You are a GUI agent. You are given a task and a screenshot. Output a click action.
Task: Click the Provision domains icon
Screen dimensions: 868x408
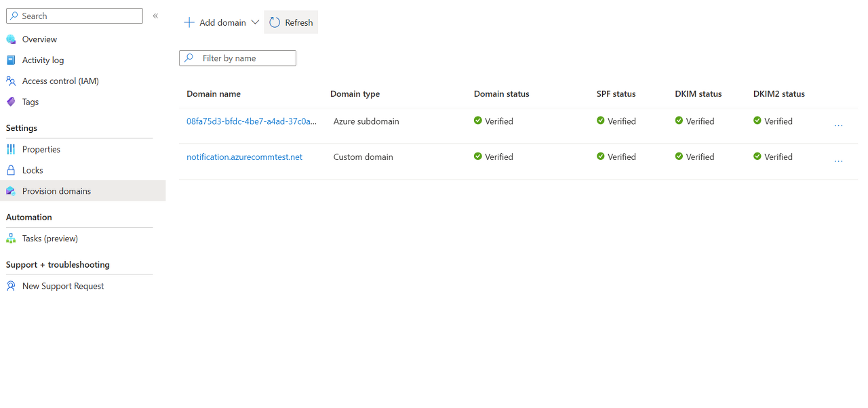[x=11, y=191]
